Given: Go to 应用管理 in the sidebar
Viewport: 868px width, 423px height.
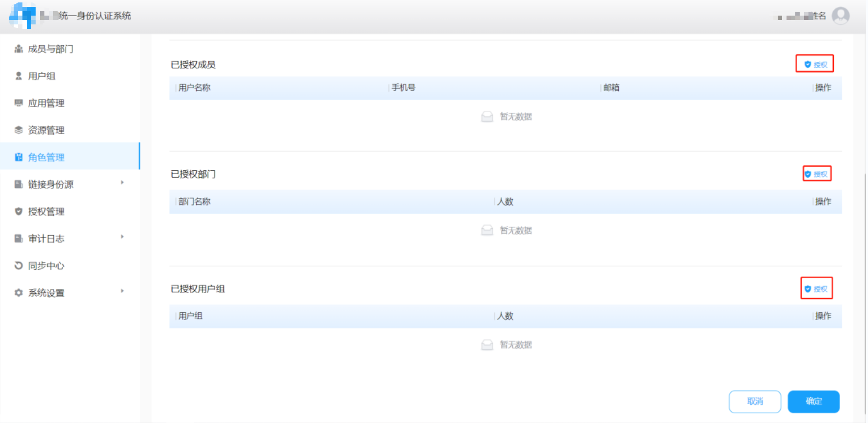Looking at the screenshot, I should coord(70,103).
